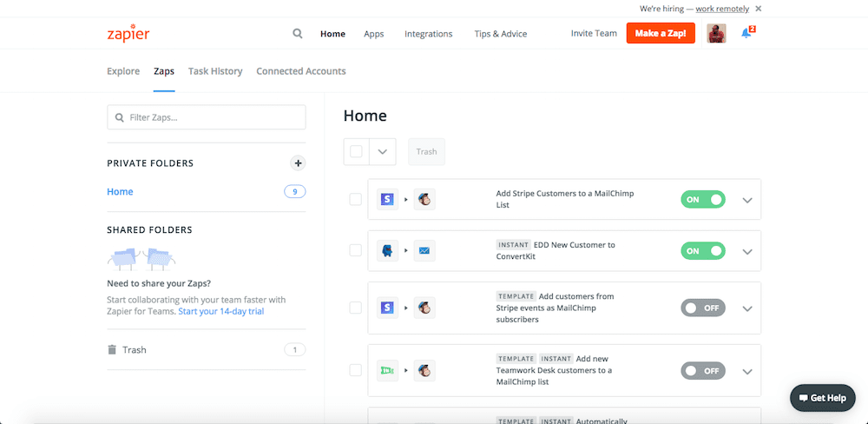The image size is (868, 424).
Task: Click the Zapier logo
Action: tap(128, 33)
